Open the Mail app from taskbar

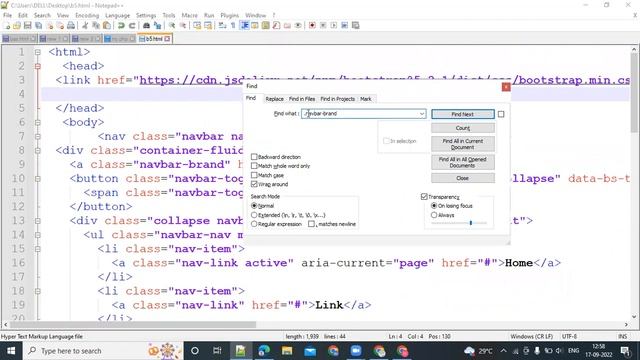(310, 351)
